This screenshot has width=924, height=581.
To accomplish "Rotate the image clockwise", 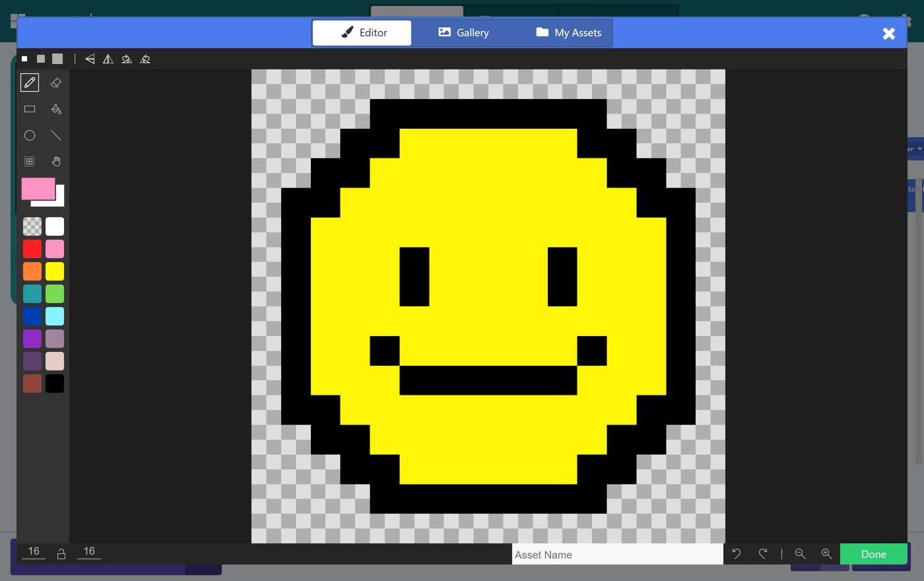I will 127,59.
